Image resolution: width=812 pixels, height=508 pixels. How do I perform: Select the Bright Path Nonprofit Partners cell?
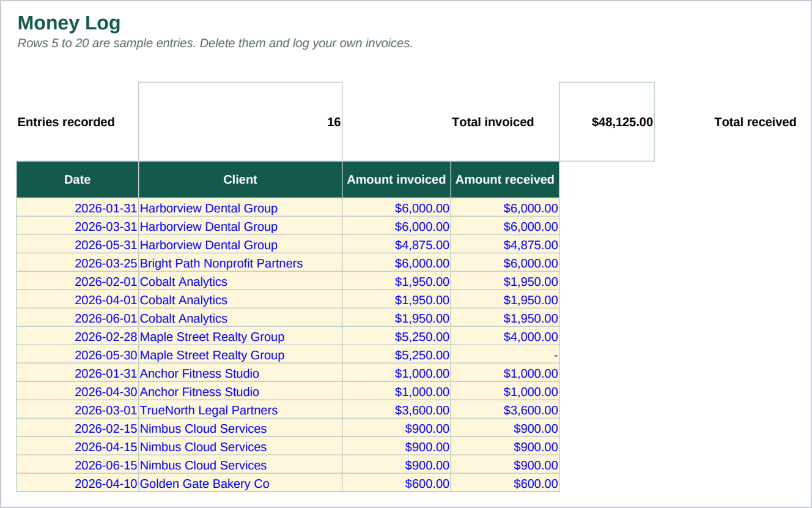240,263
